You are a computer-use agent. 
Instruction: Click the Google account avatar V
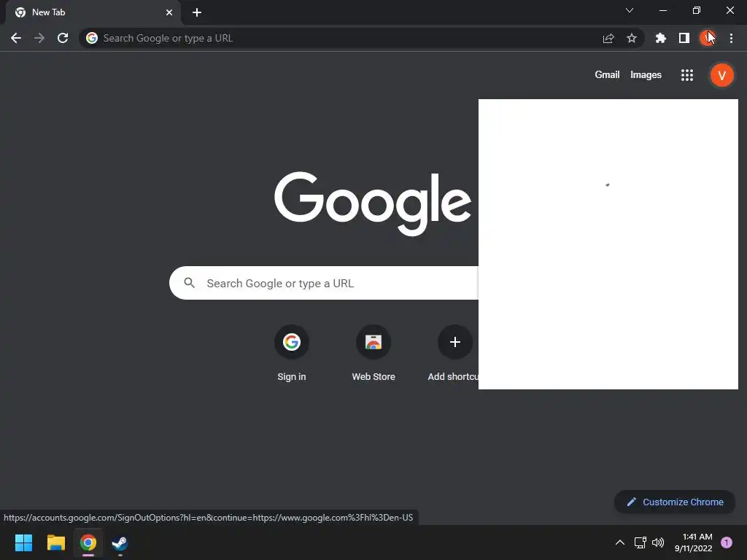pos(721,75)
